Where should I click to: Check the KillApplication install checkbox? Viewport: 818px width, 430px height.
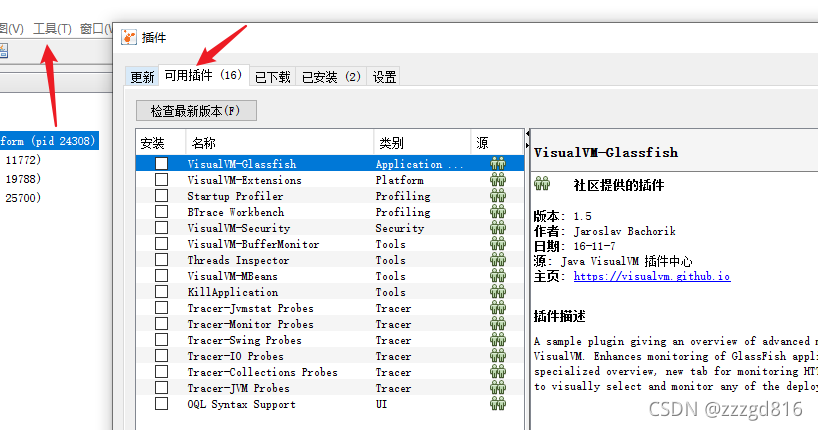tap(162, 292)
